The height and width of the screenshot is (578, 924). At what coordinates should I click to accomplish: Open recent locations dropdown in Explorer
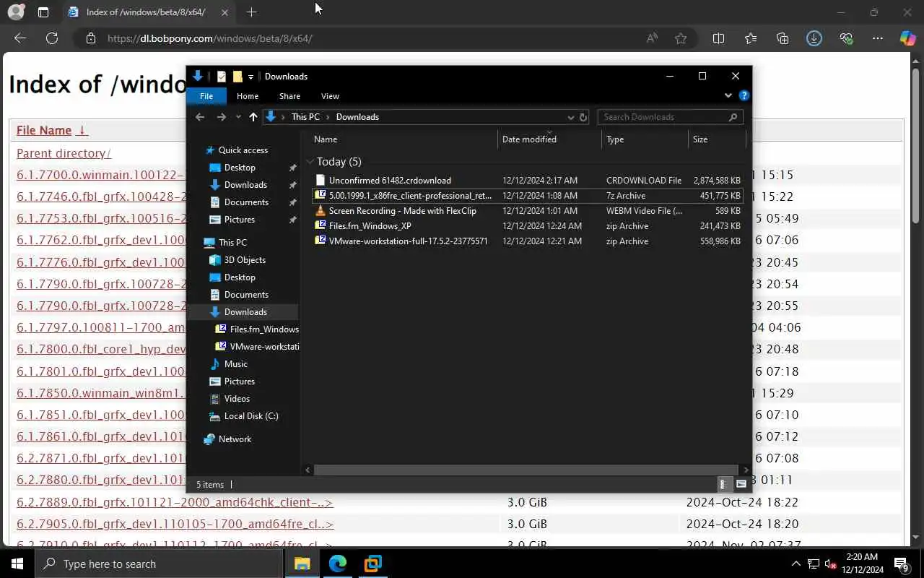click(x=238, y=117)
